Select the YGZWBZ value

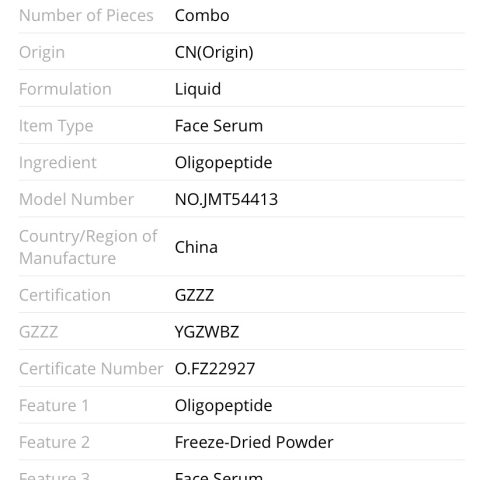click(207, 332)
